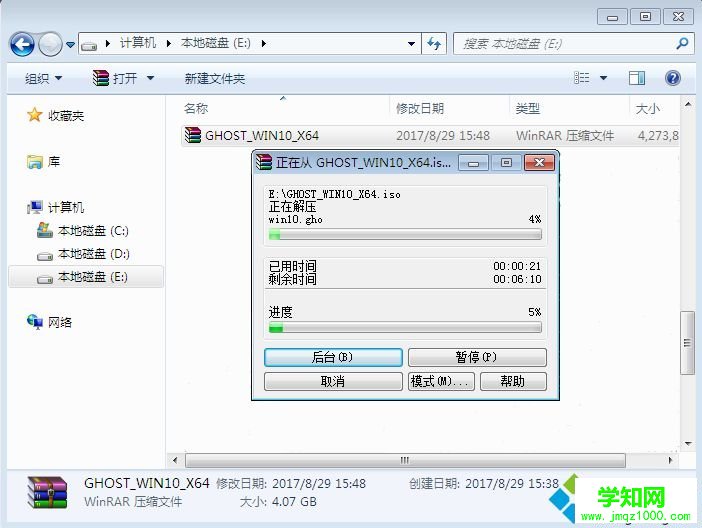Open the 组织 menu
The image size is (702, 528).
pos(43,79)
